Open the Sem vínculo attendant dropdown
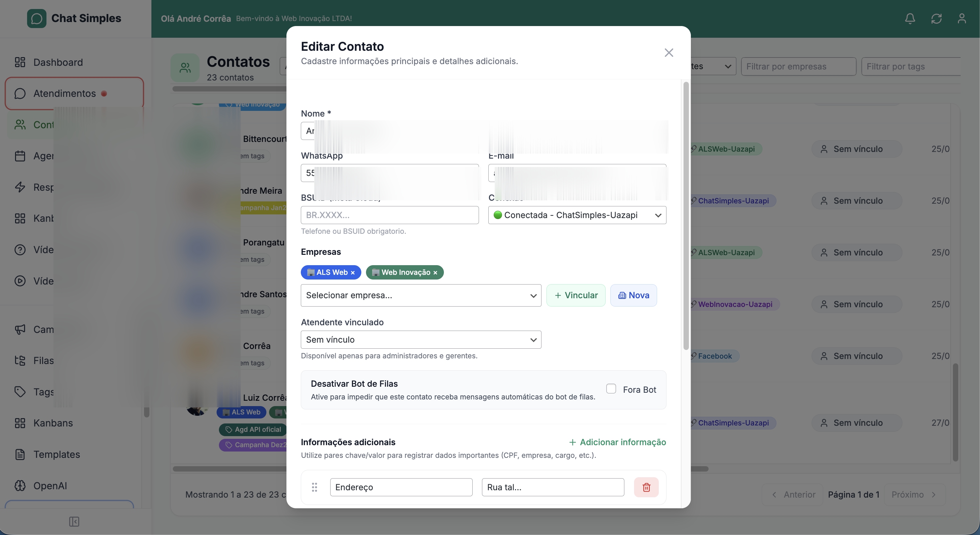980x535 pixels. pos(420,340)
